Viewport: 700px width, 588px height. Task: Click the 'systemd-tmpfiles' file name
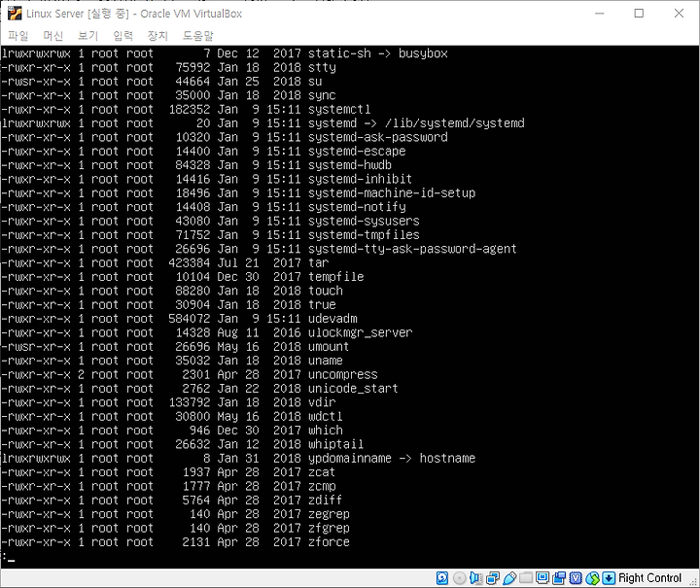(x=364, y=235)
